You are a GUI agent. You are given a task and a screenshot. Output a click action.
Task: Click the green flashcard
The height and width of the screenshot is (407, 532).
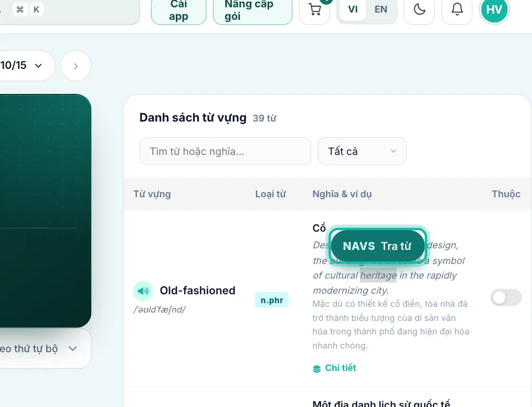(x=44, y=210)
